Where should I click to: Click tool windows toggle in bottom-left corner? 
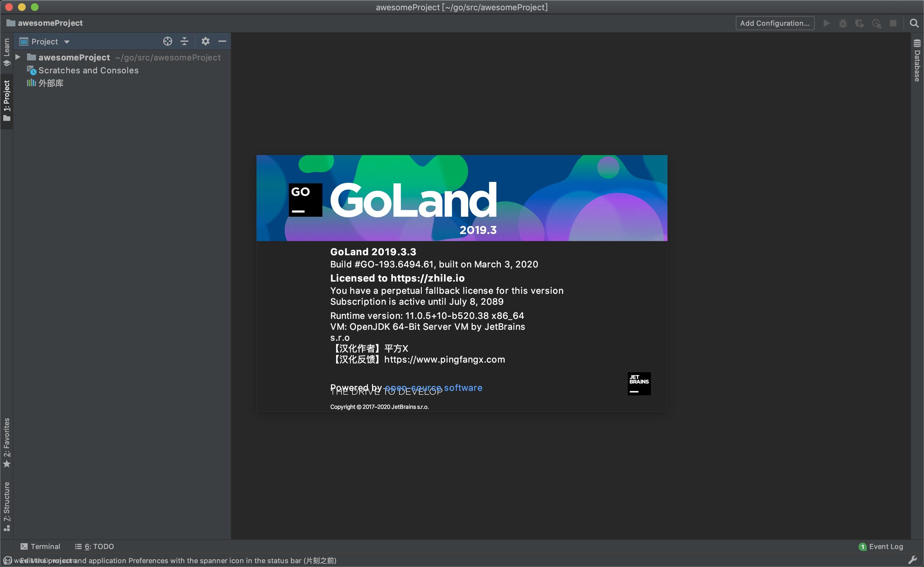(7, 560)
